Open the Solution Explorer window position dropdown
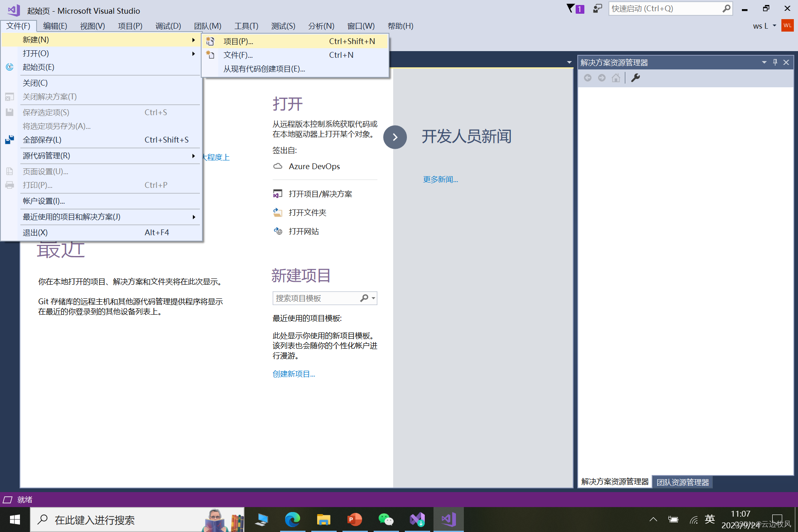Image resolution: width=798 pixels, height=532 pixels. (x=764, y=62)
